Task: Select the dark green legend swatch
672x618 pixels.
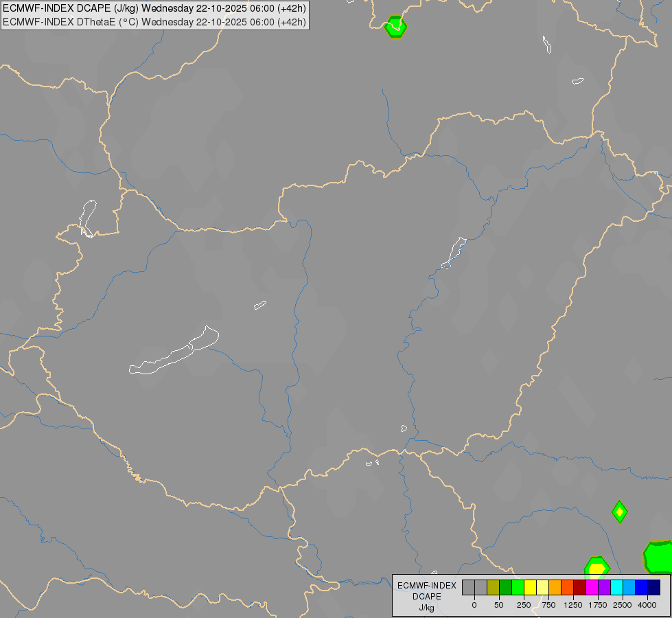Action: click(506, 588)
